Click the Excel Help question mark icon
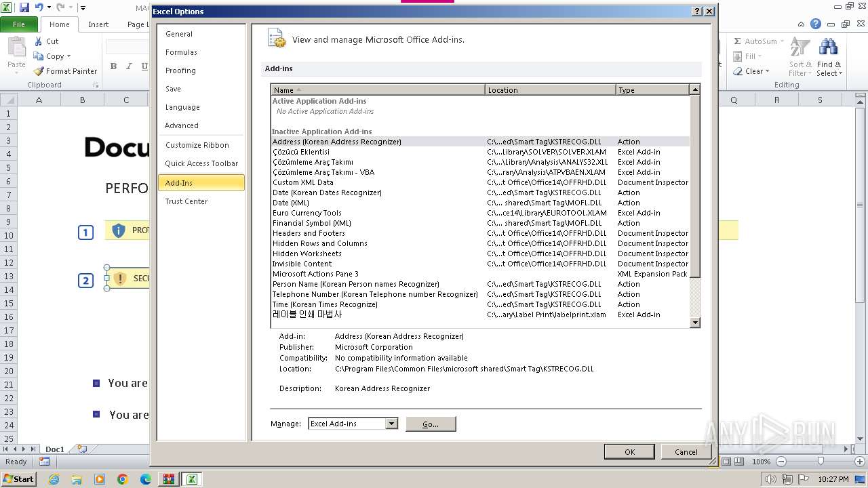Image resolution: width=868 pixels, height=488 pixels. coord(816,24)
